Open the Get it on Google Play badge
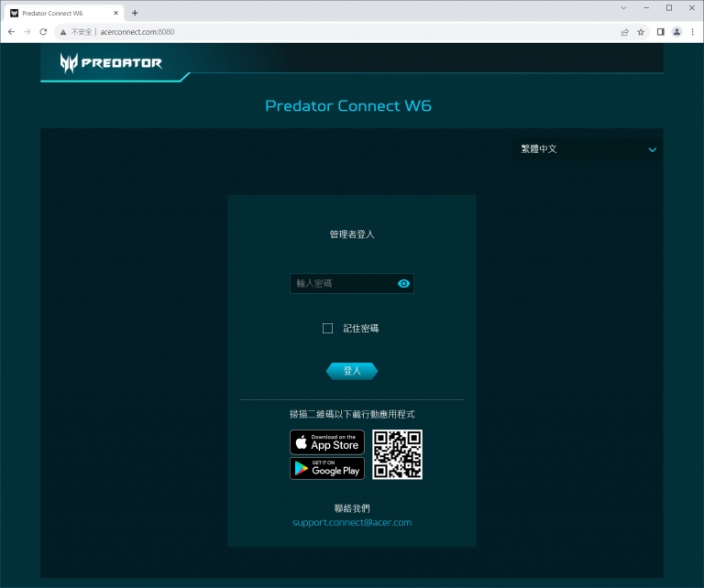This screenshot has width=704, height=588. (327, 468)
